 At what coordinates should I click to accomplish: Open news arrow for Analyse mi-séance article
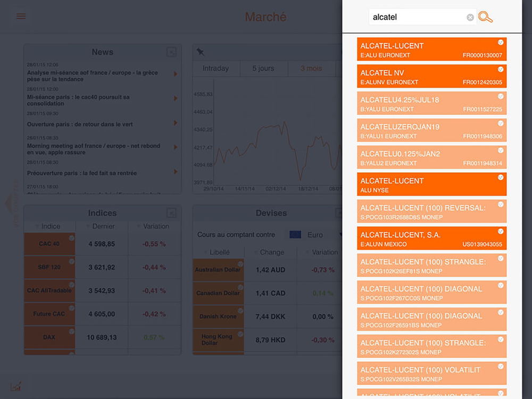pos(176,74)
